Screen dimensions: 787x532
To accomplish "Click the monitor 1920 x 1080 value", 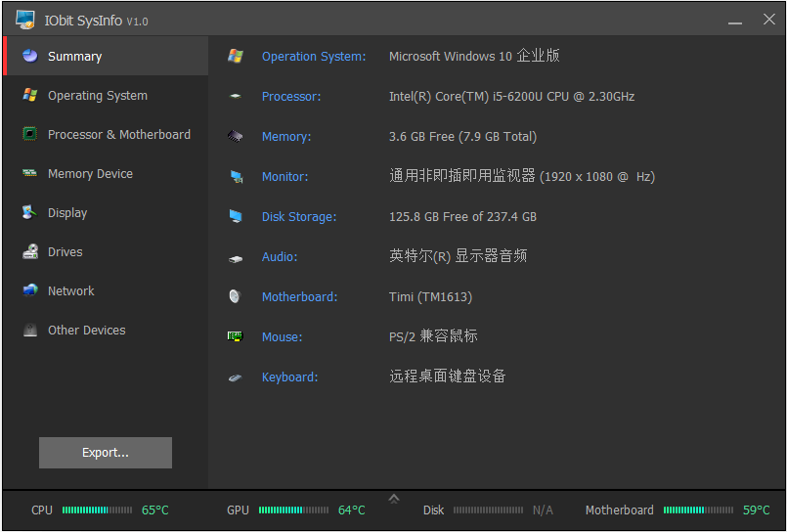I will (522, 176).
